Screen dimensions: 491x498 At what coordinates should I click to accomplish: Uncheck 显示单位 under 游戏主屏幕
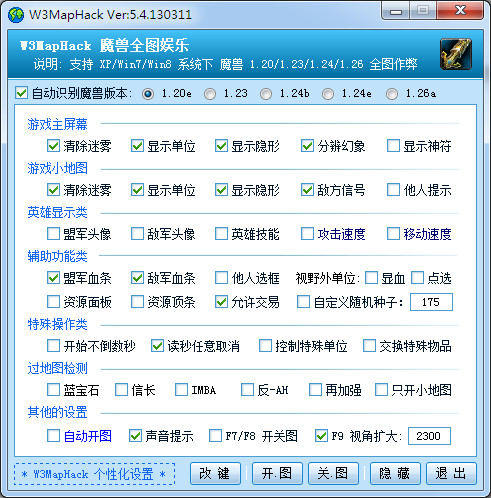(x=137, y=146)
